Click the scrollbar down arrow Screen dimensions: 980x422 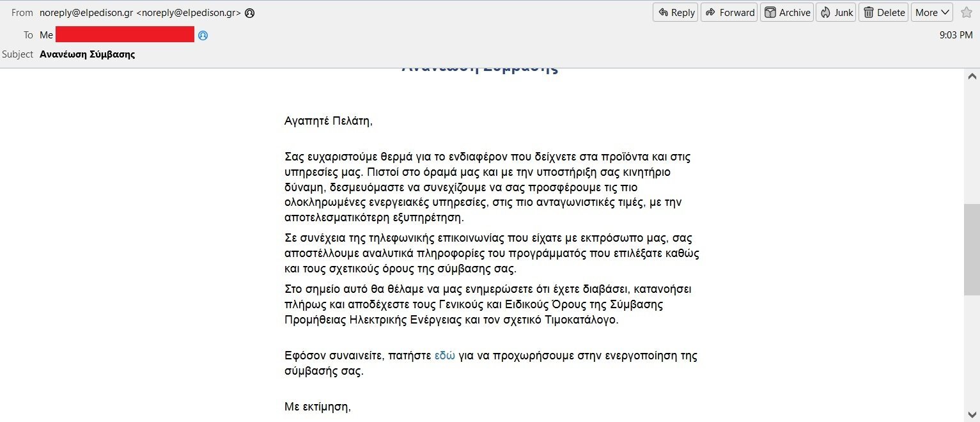point(972,414)
